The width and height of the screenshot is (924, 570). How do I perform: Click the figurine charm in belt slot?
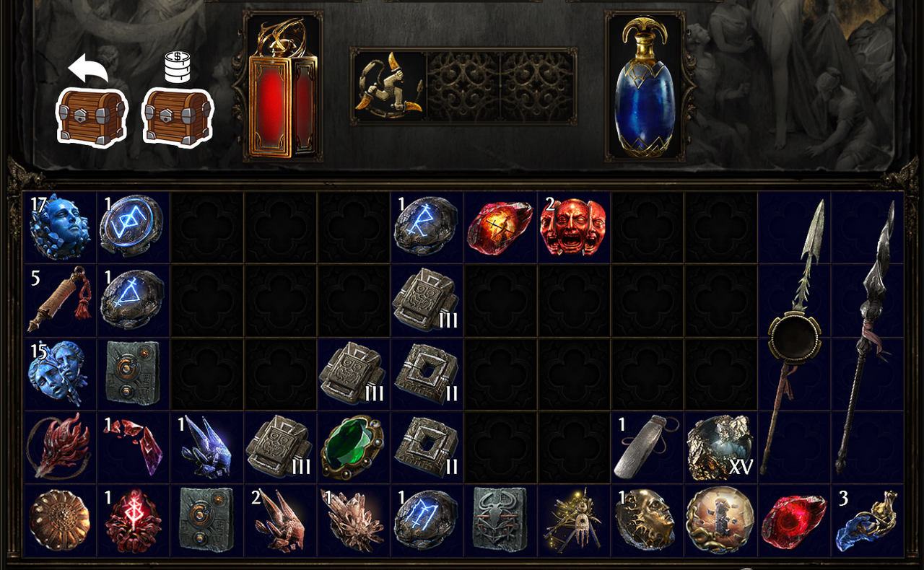click(390, 86)
